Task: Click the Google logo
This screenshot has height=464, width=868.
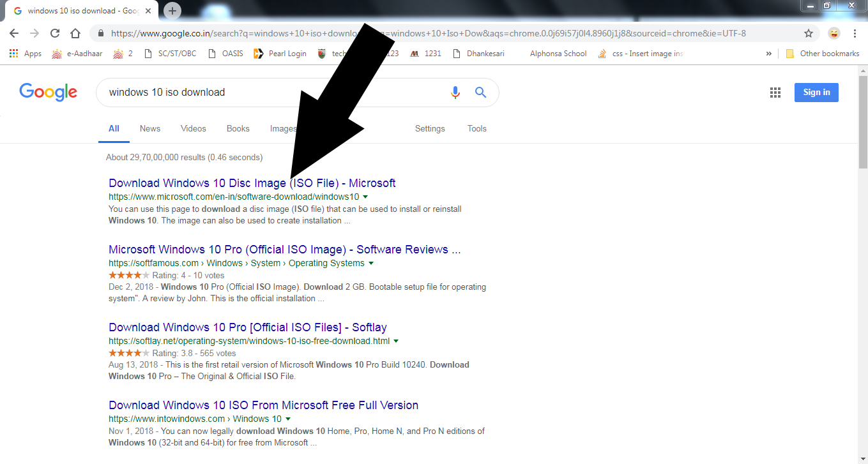Action: tap(49, 92)
